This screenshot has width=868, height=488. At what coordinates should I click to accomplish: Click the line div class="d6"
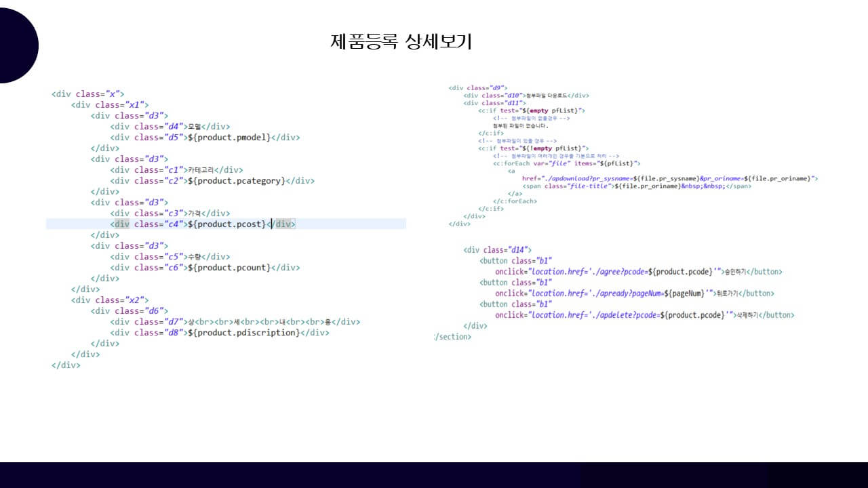pyautogui.click(x=130, y=311)
